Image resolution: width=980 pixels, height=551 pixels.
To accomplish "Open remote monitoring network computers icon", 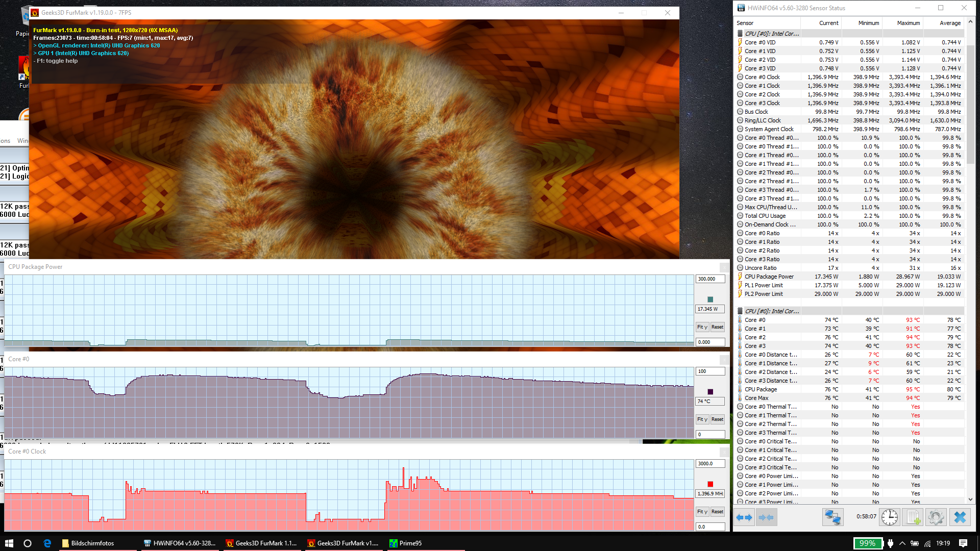I will click(x=832, y=517).
